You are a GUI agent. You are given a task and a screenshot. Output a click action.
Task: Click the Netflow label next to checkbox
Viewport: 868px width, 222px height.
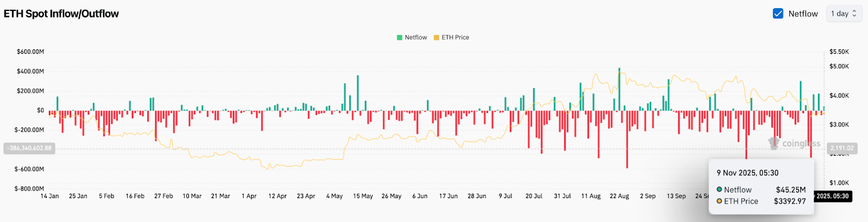pos(803,14)
